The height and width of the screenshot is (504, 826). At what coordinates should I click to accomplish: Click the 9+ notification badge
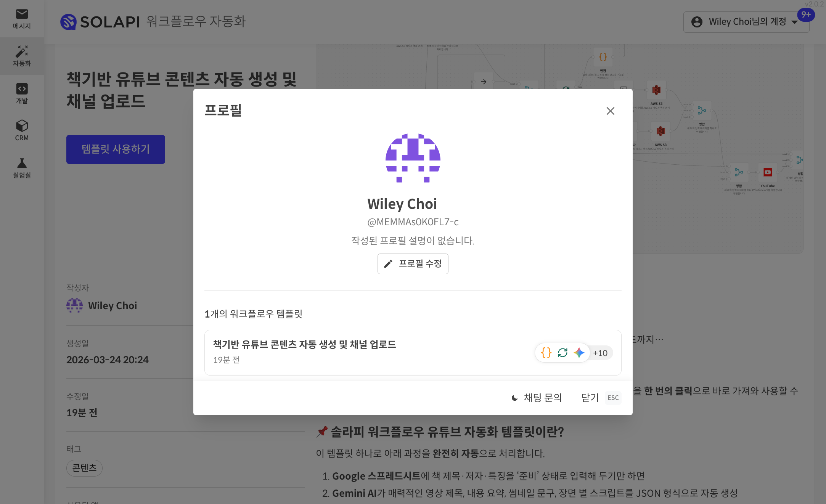tap(806, 15)
